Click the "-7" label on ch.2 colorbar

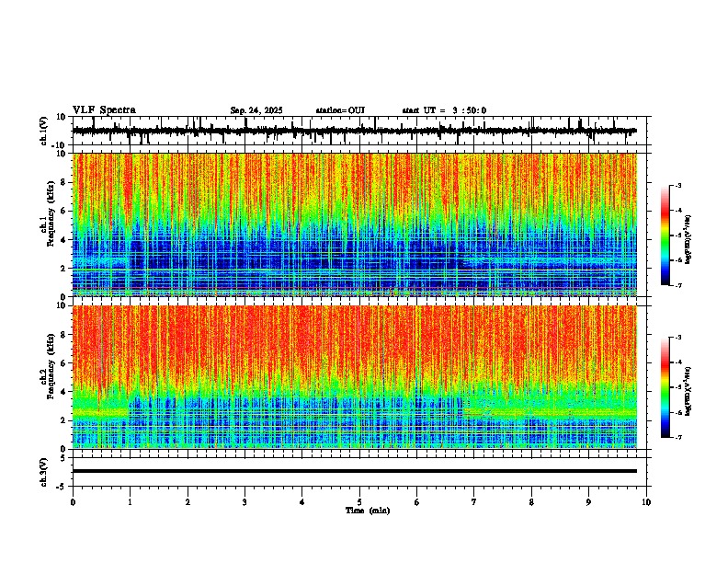(x=678, y=437)
